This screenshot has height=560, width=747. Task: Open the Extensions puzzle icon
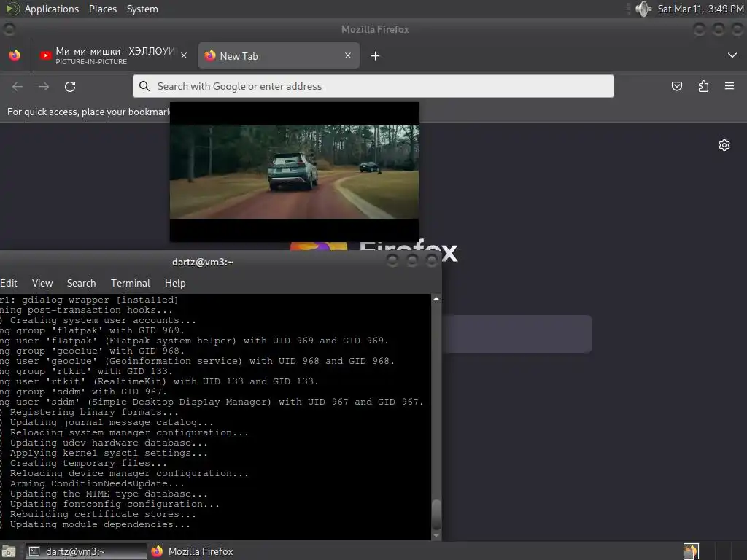pos(703,86)
